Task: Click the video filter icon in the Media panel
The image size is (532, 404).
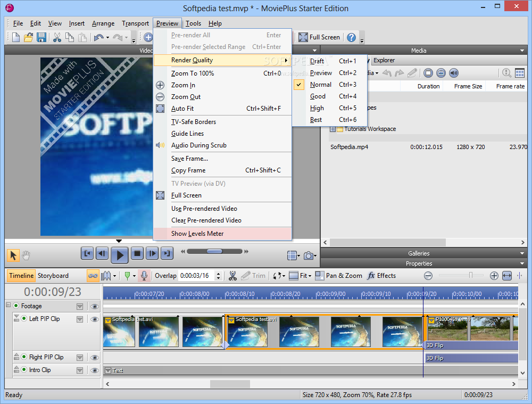Action: coord(428,73)
